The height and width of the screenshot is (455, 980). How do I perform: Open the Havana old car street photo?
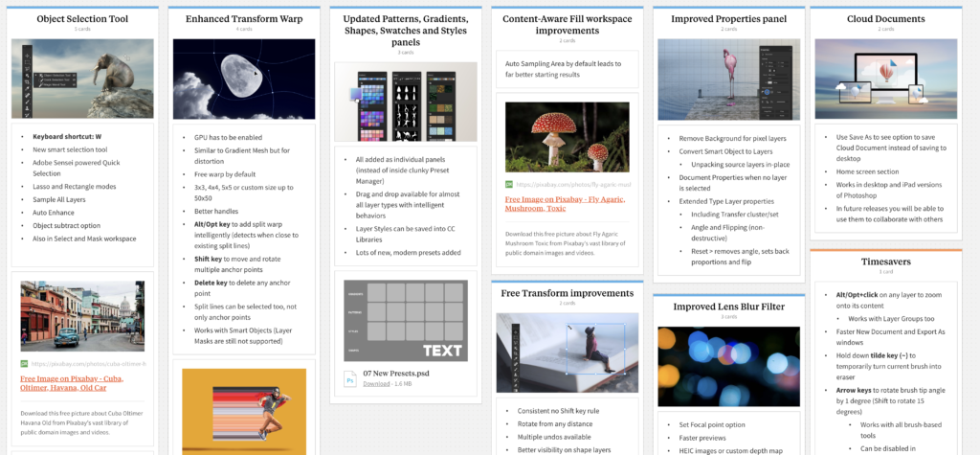(x=82, y=316)
